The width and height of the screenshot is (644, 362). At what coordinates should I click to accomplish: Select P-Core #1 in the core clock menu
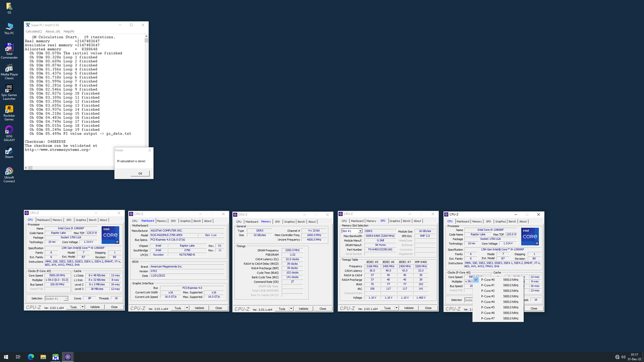tap(498, 285)
